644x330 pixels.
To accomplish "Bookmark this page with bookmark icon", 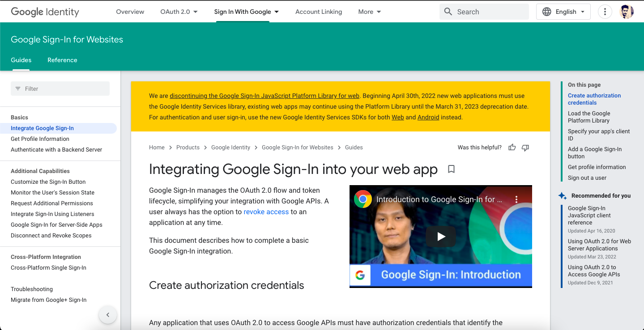I will (451, 169).
